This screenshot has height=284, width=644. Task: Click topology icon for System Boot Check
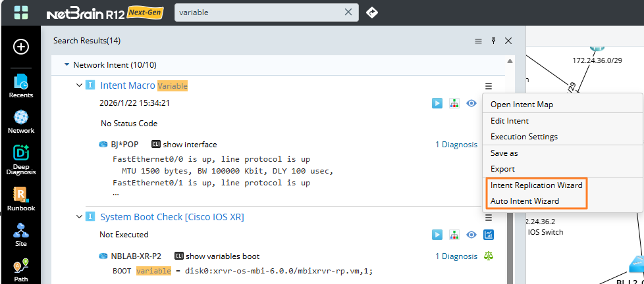454,235
